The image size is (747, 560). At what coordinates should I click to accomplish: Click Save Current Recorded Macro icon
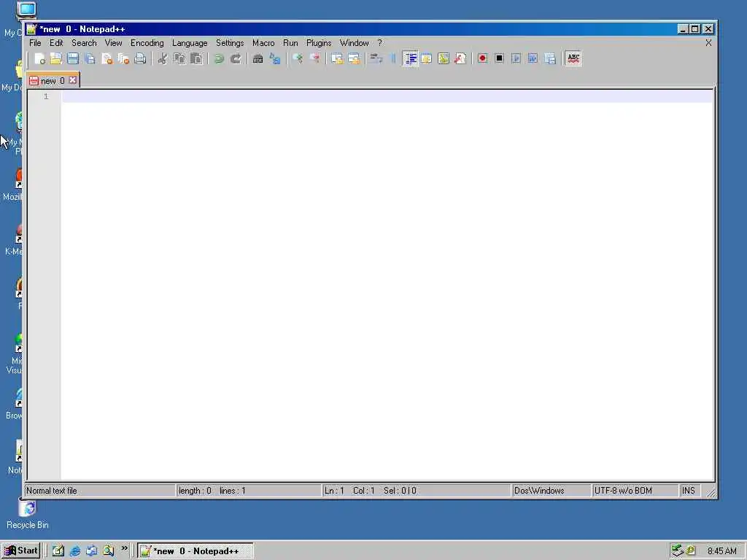[x=550, y=58]
